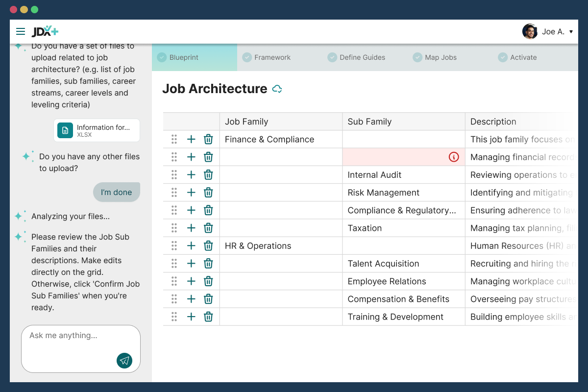Add row below Finance & Compliance
588x392 pixels.
(191, 139)
